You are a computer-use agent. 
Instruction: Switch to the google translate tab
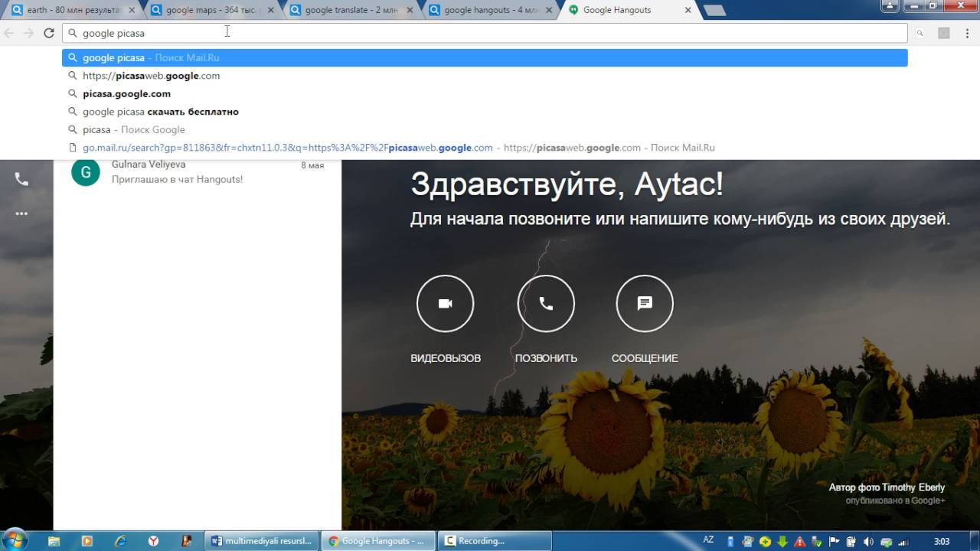pyautogui.click(x=348, y=10)
